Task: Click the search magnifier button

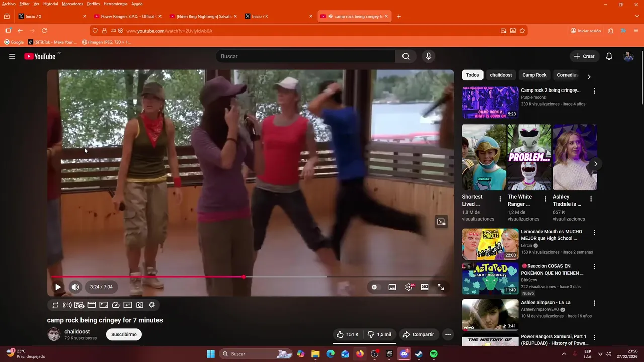Action: click(x=406, y=56)
